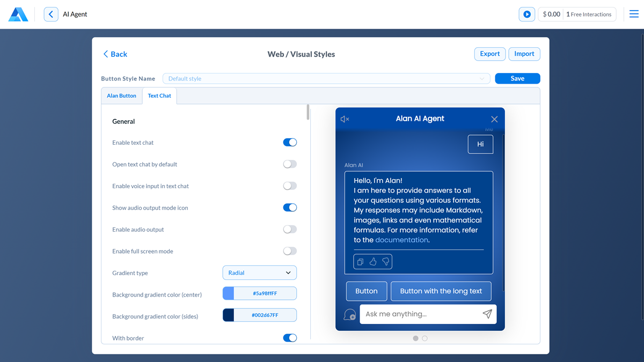Open the Gradient type dropdown
Viewport: 644px width, 362px height.
click(259, 273)
